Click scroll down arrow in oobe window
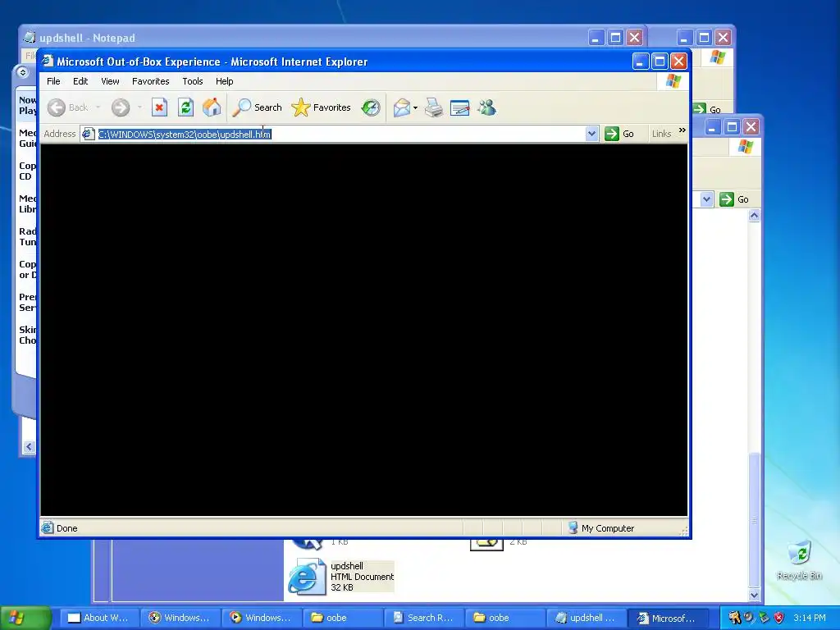Screen dimensions: 840x630 click(x=755, y=595)
